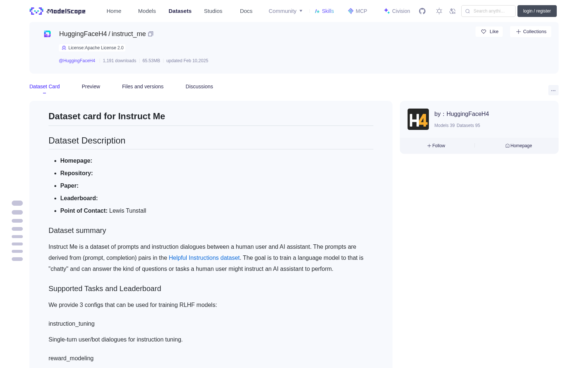Click the 'reward_modeling' config name
Screen dimensions: 588x368
click(71, 358)
